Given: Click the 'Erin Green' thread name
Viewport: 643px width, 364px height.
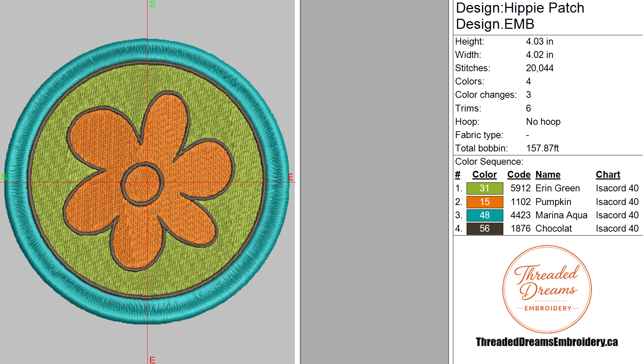Looking at the screenshot, I should coord(558,188).
